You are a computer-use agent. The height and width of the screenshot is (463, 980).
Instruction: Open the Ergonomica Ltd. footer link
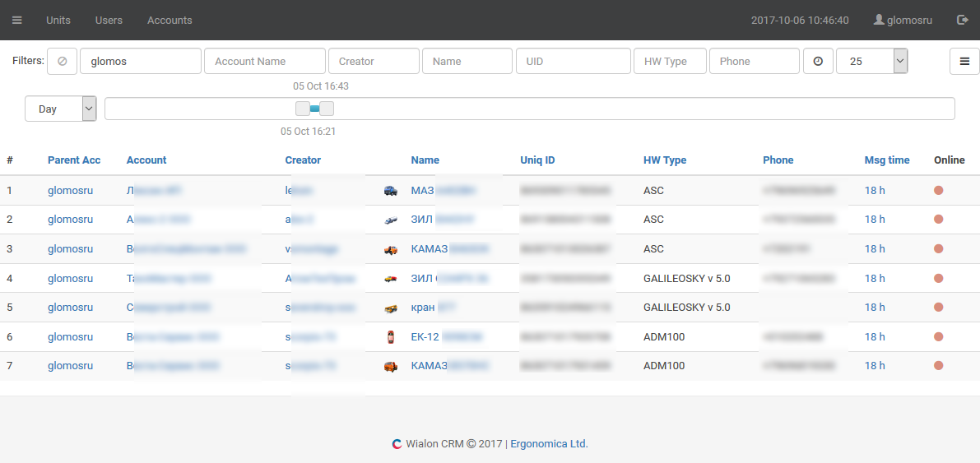549,443
